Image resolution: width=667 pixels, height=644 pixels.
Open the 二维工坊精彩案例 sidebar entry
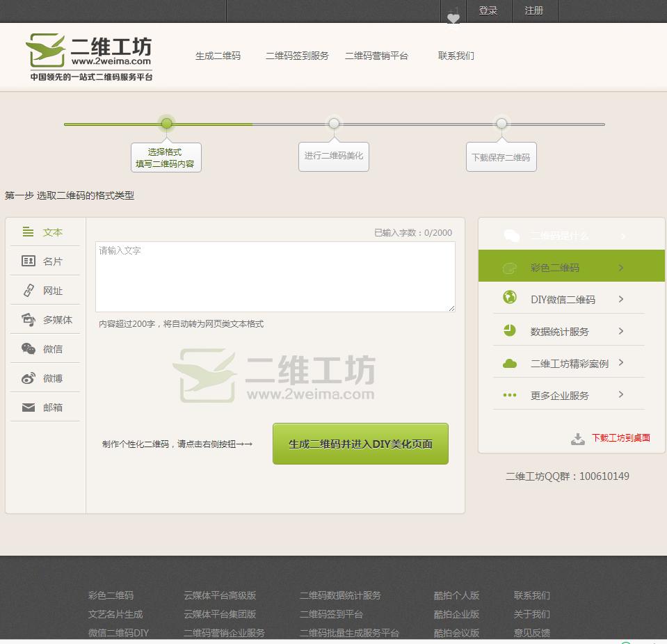tap(569, 363)
